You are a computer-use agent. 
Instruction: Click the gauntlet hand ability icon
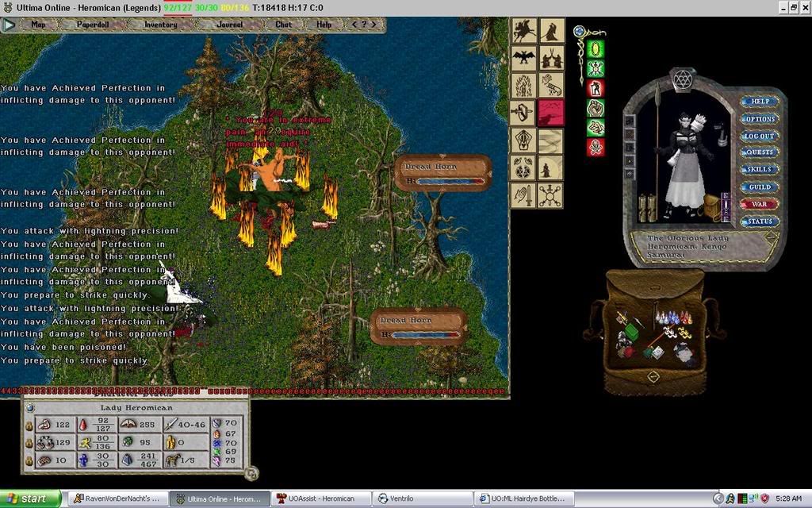[551, 84]
